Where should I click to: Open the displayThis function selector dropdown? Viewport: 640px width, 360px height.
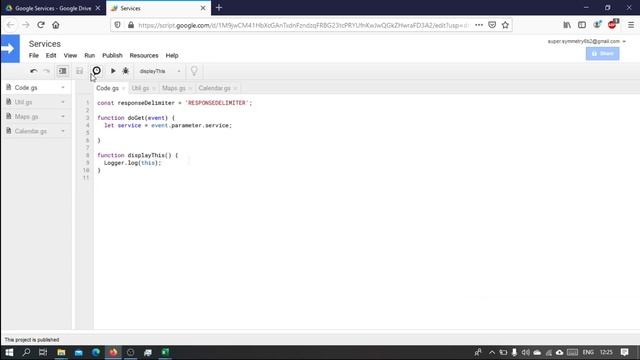(160, 71)
